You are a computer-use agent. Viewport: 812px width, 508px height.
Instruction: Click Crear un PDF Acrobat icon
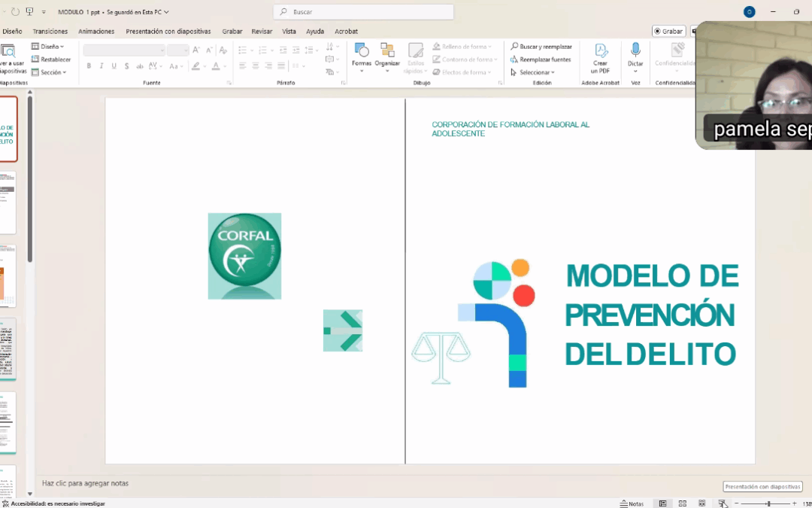point(600,58)
